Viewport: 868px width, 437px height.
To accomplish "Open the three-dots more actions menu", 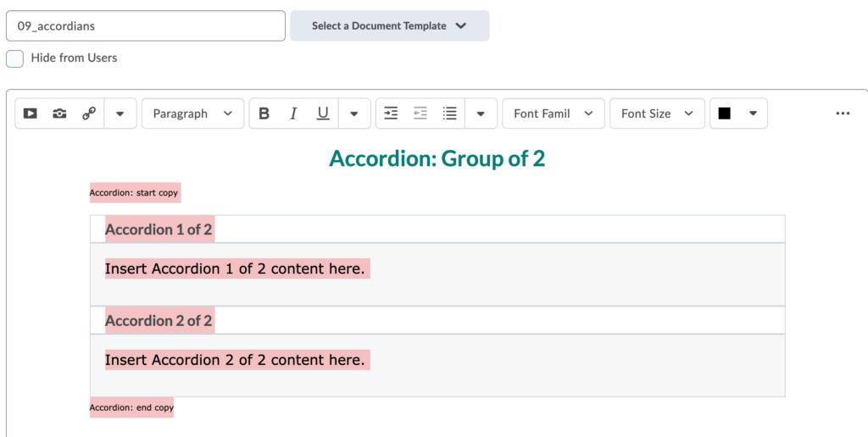I will click(843, 113).
